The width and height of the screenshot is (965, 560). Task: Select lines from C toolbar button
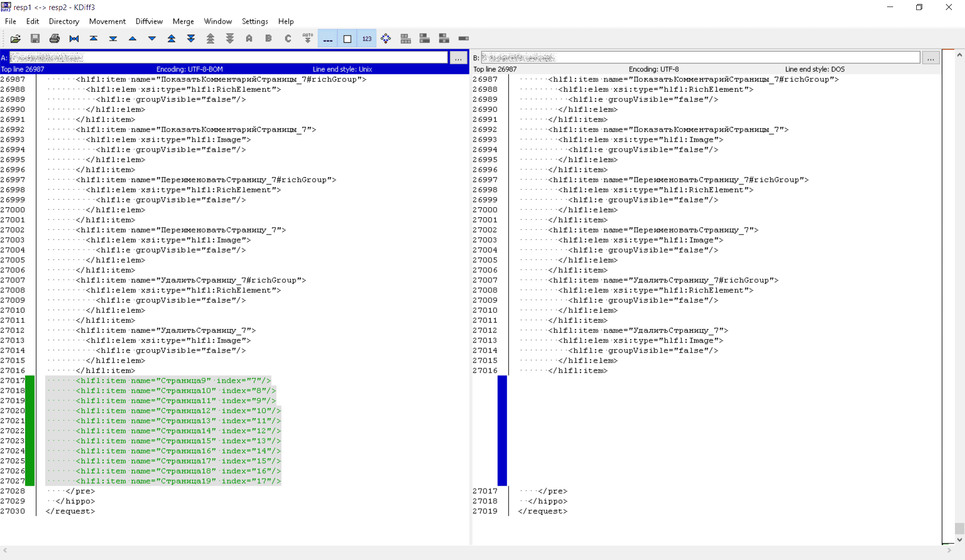point(288,39)
